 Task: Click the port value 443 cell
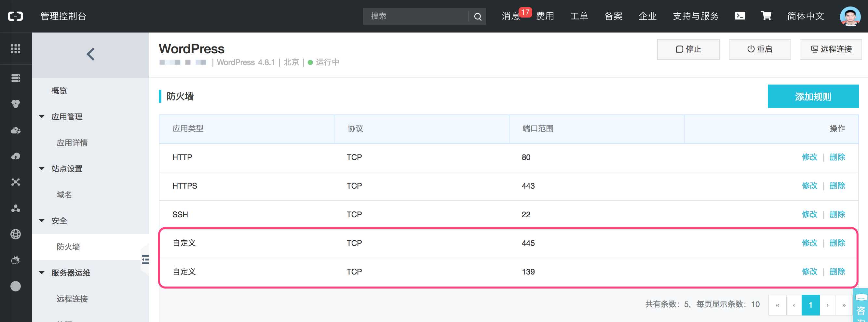[x=528, y=186]
